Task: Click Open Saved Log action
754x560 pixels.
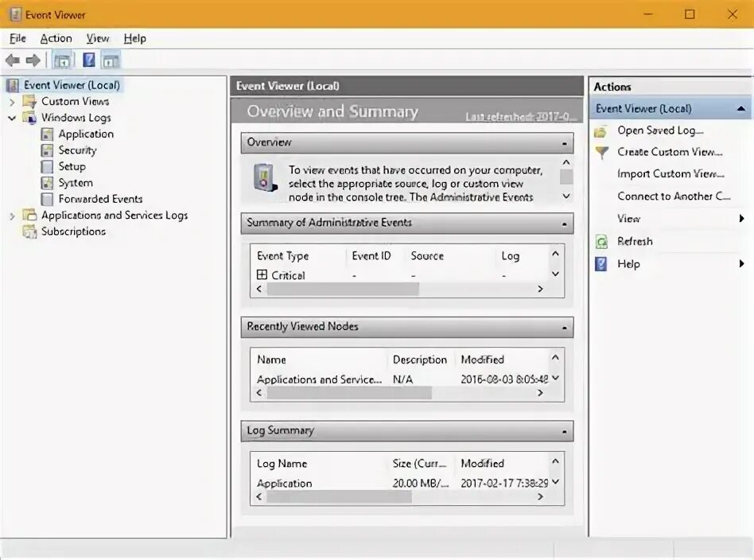Action: pyautogui.click(x=660, y=130)
